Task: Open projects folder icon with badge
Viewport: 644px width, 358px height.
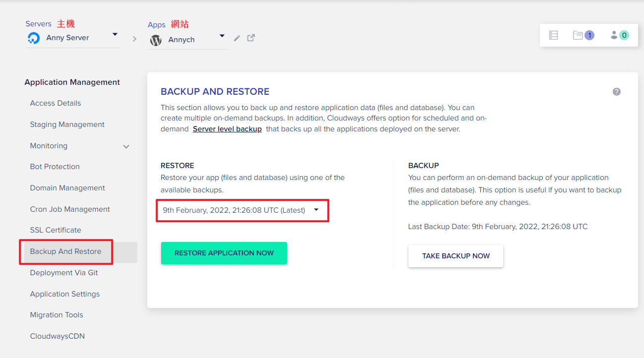Action: [584, 35]
